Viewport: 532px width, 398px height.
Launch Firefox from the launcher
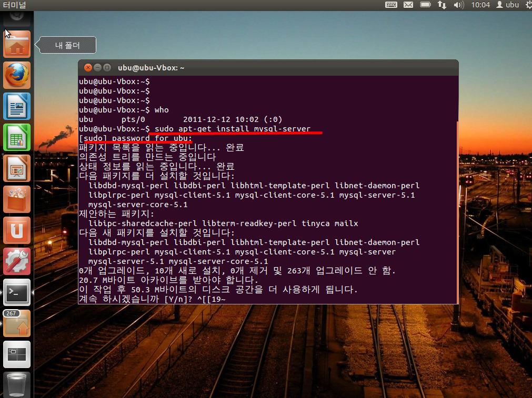pos(17,75)
